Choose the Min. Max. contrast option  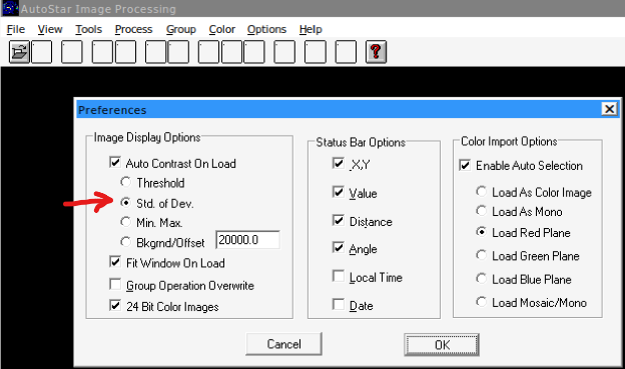[126, 222]
